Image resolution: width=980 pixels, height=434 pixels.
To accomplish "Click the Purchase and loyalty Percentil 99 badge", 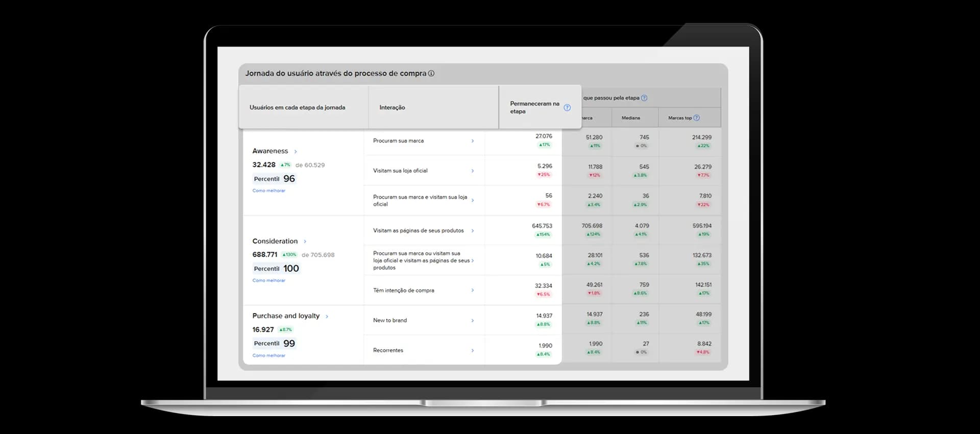I will (x=274, y=344).
